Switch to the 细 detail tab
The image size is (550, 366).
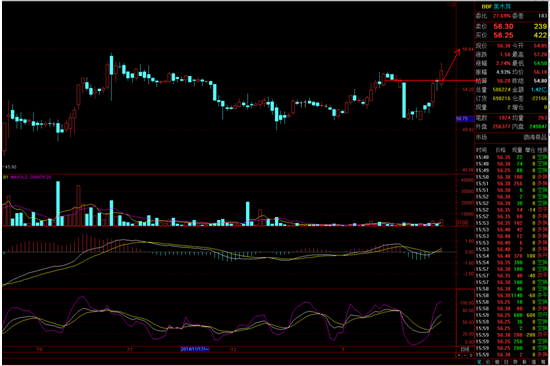[497, 362]
